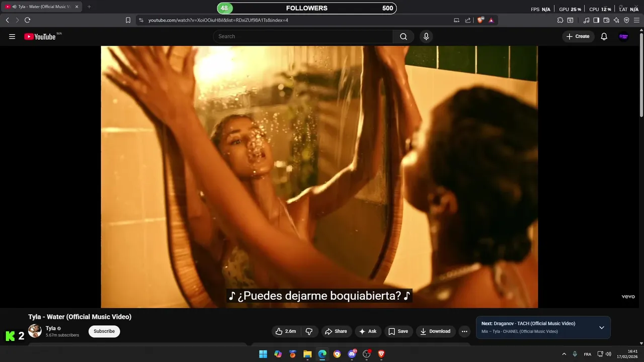Click the YouTube search input field

(x=303, y=36)
